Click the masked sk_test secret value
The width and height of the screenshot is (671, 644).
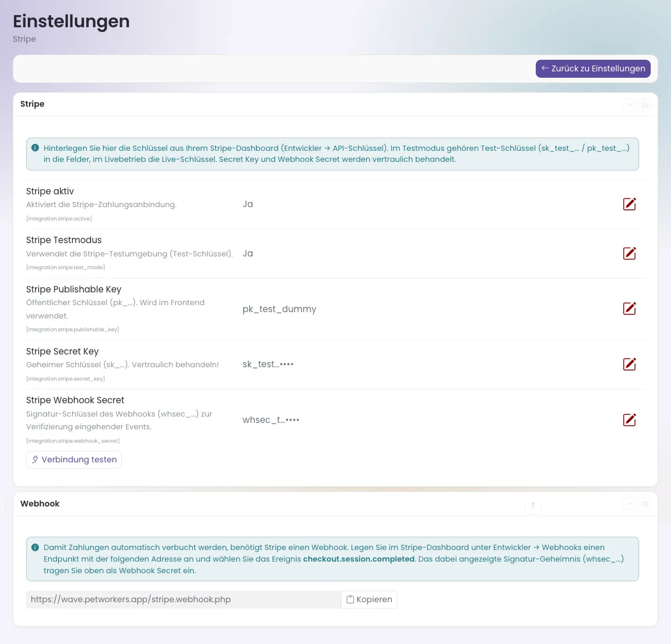[268, 364]
